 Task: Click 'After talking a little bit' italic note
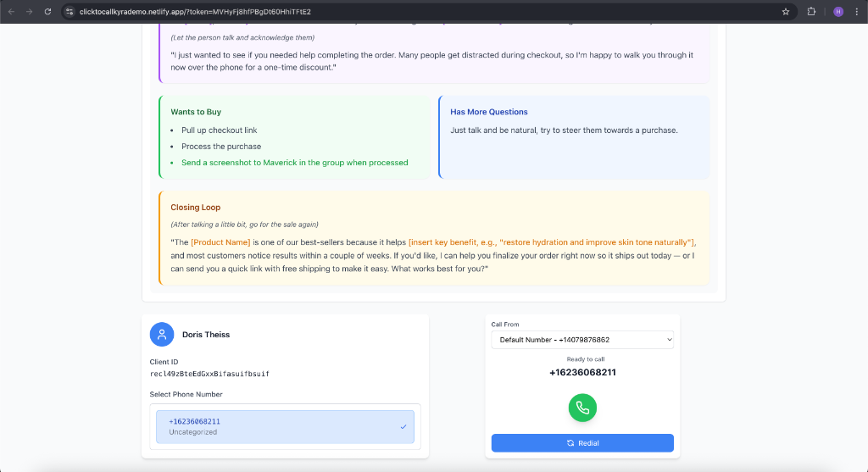tap(244, 225)
